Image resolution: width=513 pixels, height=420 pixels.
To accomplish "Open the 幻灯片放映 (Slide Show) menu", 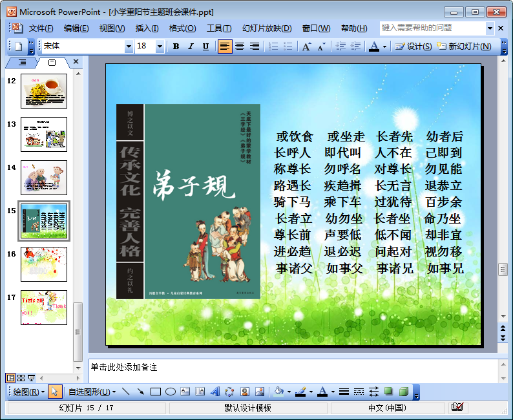I will tap(267, 28).
